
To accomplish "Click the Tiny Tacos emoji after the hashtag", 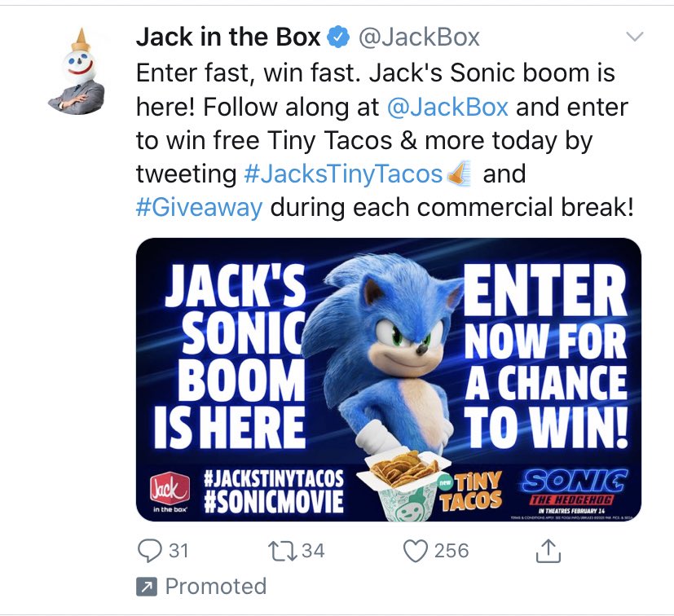I will [x=460, y=174].
